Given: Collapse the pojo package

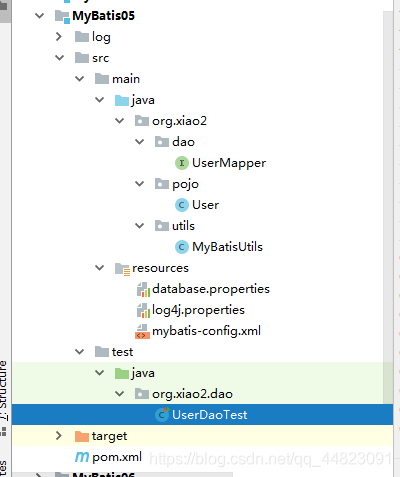Looking at the screenshot, I should (140, 184).
